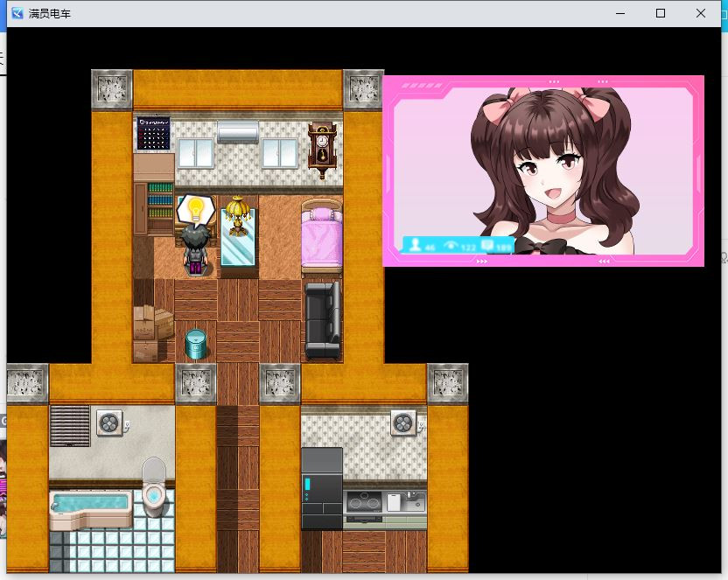Minimize the game window

[x=620, y=13]
